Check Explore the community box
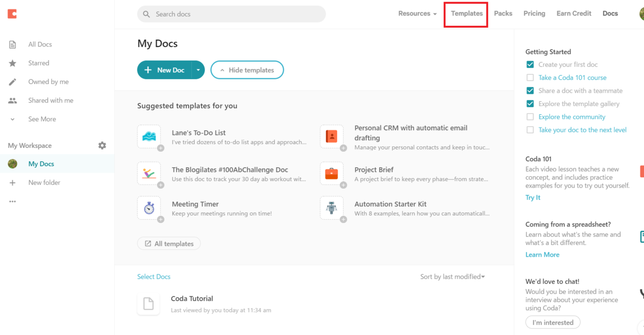Viewport: 644px width, 335px height. click(530, 117)
